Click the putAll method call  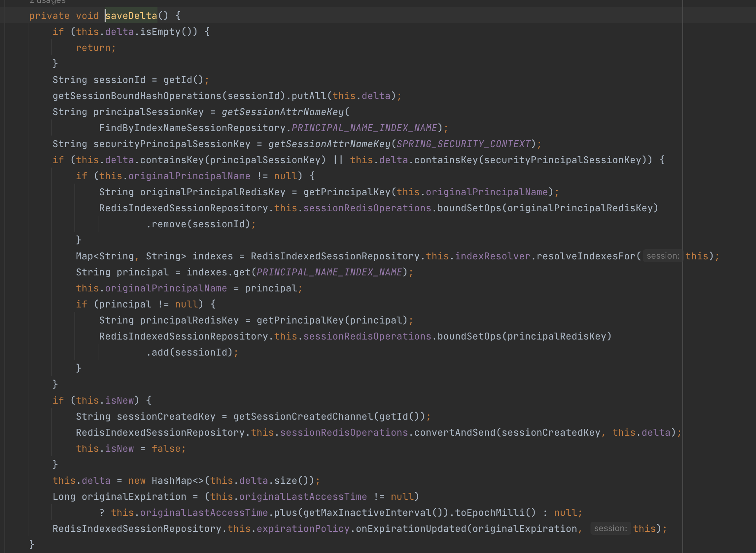click(308, 96)
